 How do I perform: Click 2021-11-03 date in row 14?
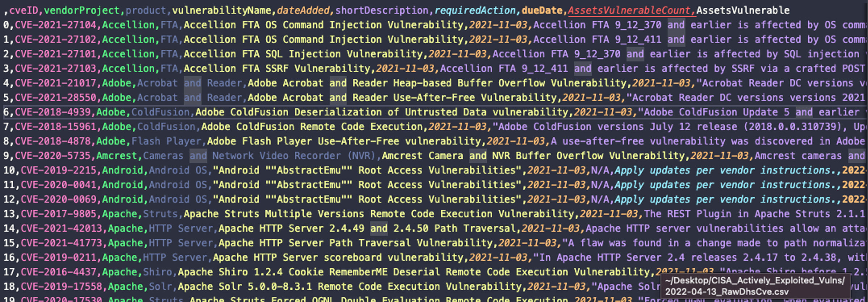550,228
